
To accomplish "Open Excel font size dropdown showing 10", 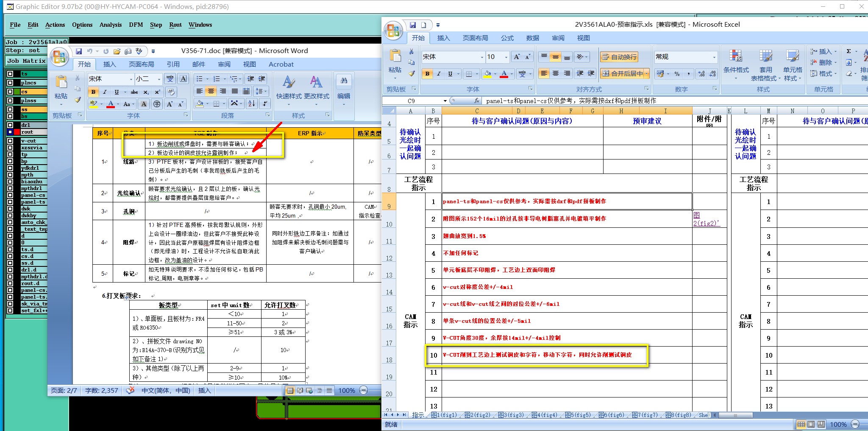I will click(x=506, y=57).
